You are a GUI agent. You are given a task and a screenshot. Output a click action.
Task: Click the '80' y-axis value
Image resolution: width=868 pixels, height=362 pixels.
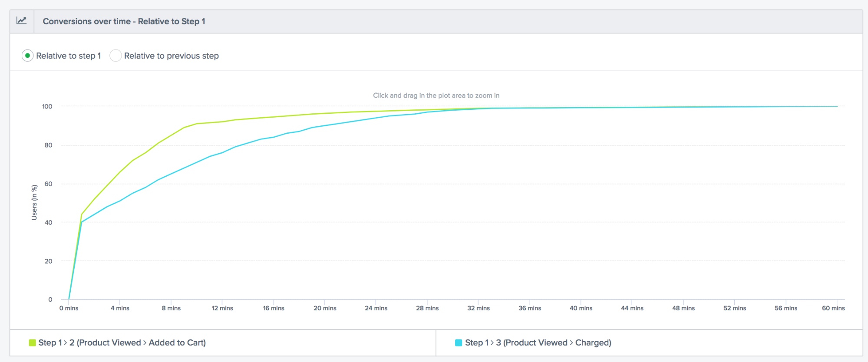48,145
